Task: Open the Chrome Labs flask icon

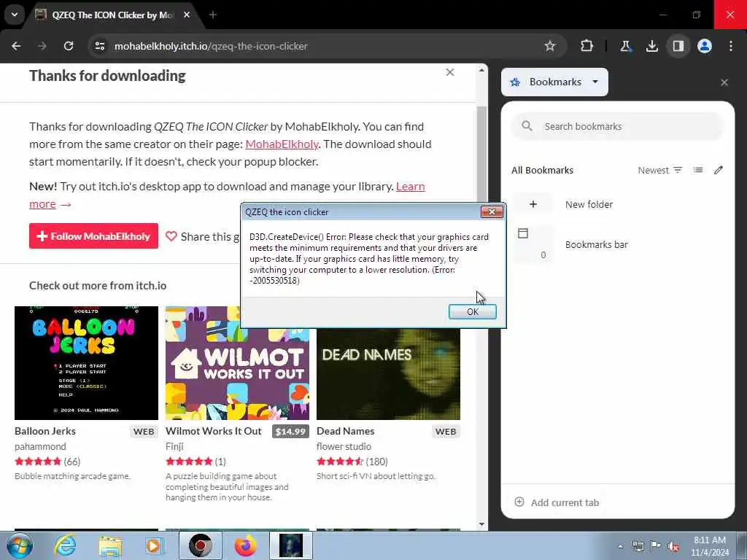Action: [625, 46]
